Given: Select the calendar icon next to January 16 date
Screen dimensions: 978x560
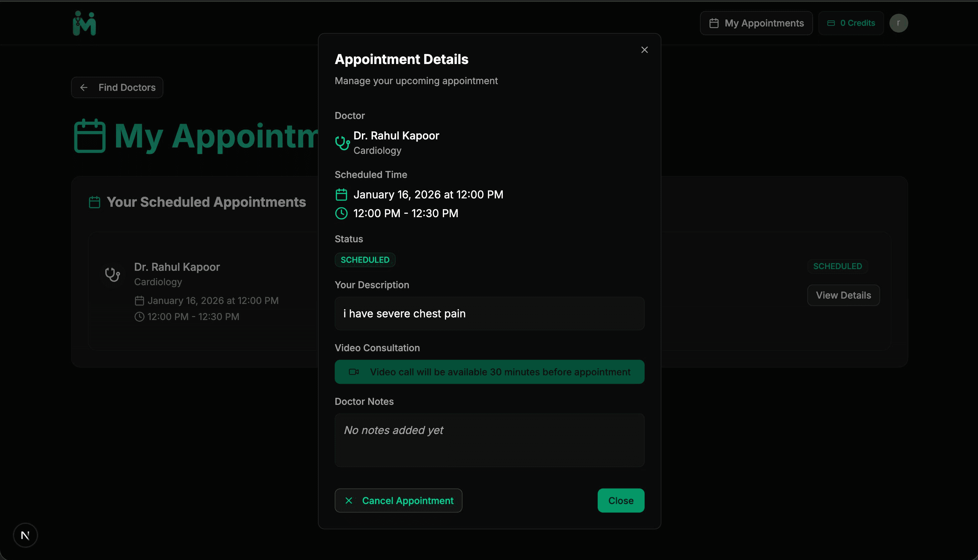Looking at the screenshot, I should pos(341,194).
